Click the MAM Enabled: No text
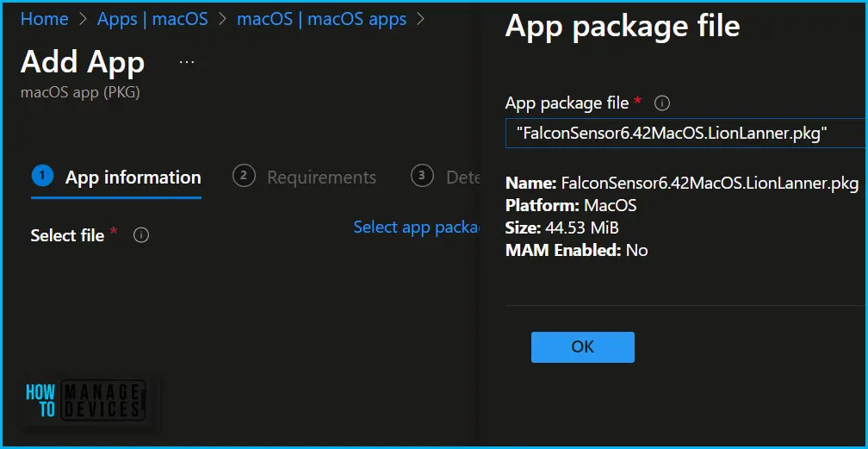Image resolution: width=868 pixels, height=449 pixels. click(x=576, y=251)
